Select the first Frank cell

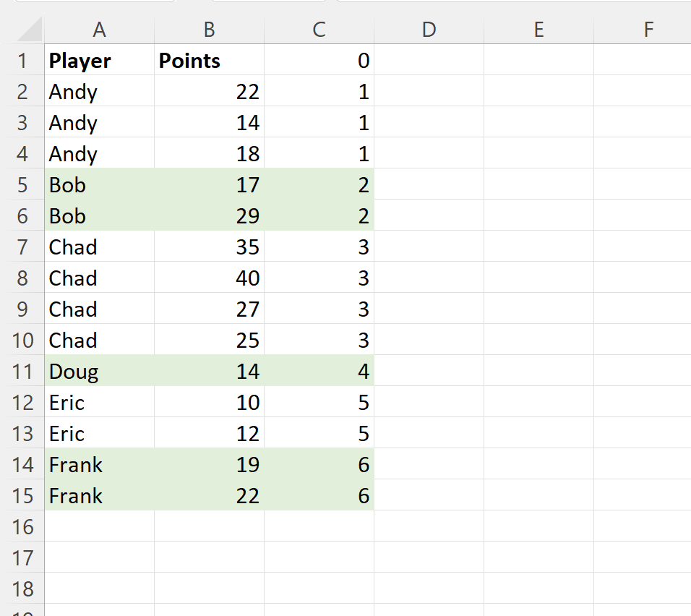tap(99, 465)
